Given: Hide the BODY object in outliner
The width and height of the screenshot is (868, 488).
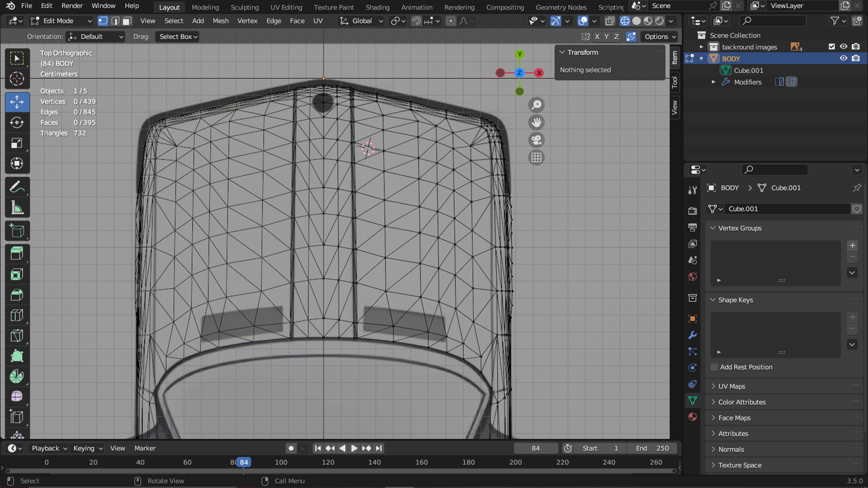Looking at the screenshot, I should click(x=843, y=58).
